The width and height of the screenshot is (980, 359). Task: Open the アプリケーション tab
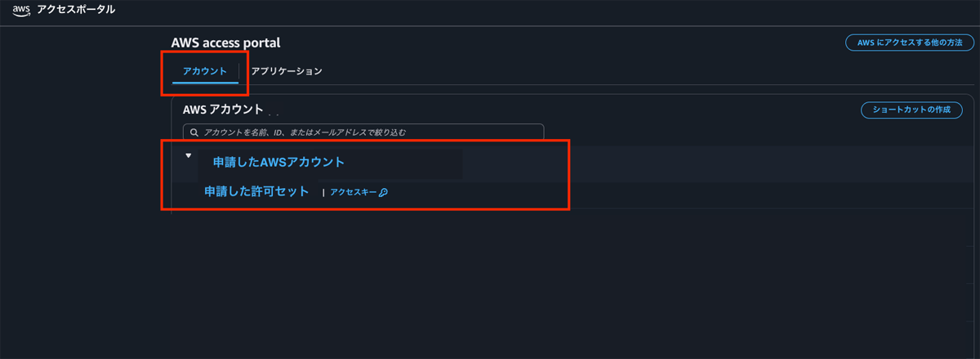coord(287,71)
